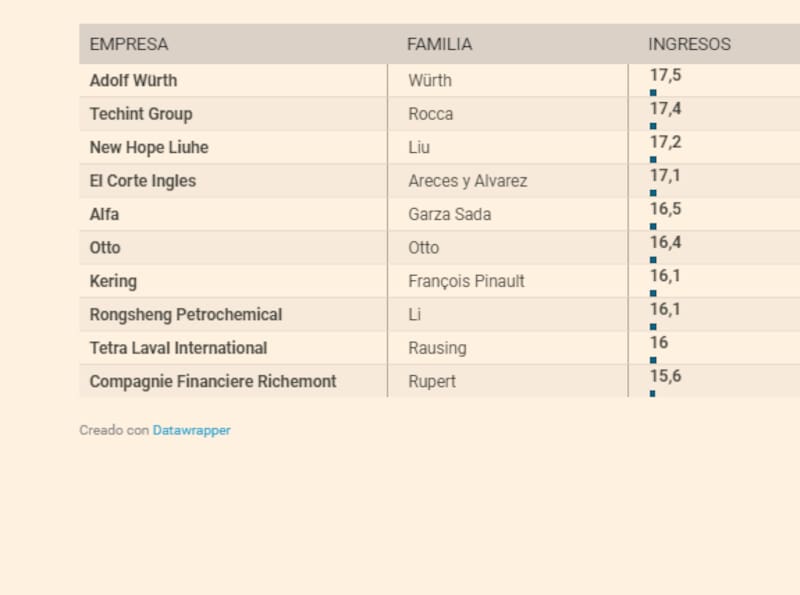Click the El Corte Ingles company cell
Screen dimensions: 800x595
point(143,181)
